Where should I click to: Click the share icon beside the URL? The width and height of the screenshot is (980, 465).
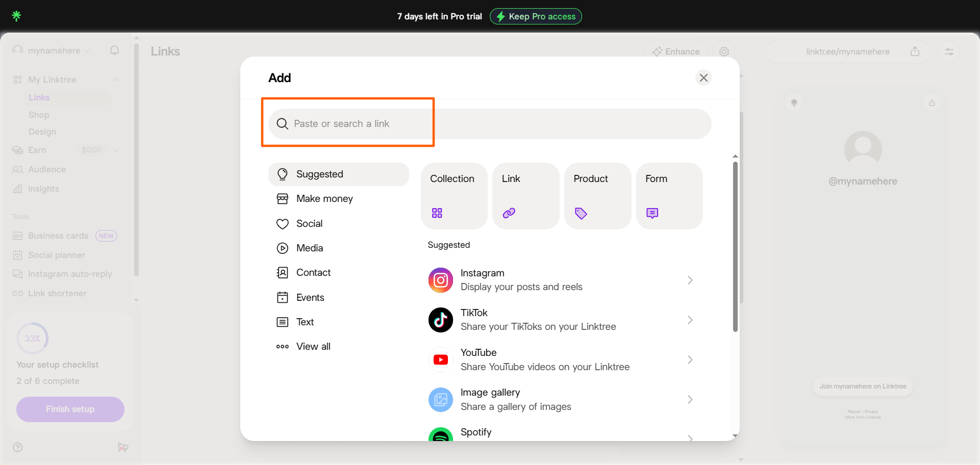[x=915, y=51]
